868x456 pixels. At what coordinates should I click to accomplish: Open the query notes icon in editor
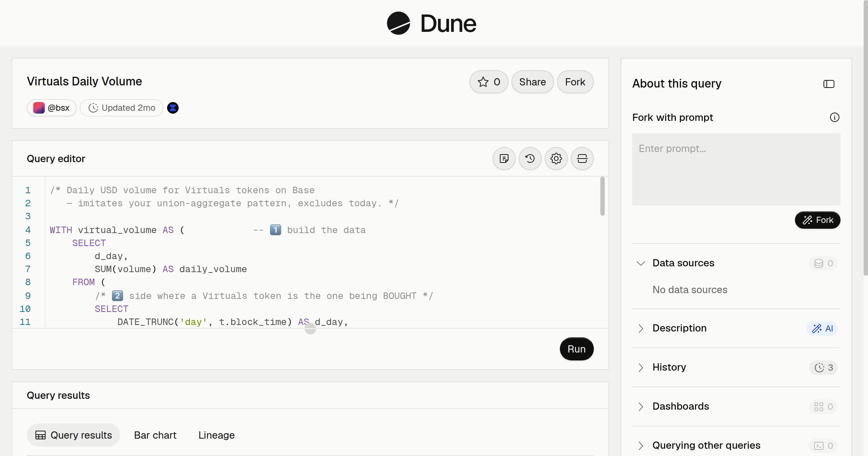(504, 159)
